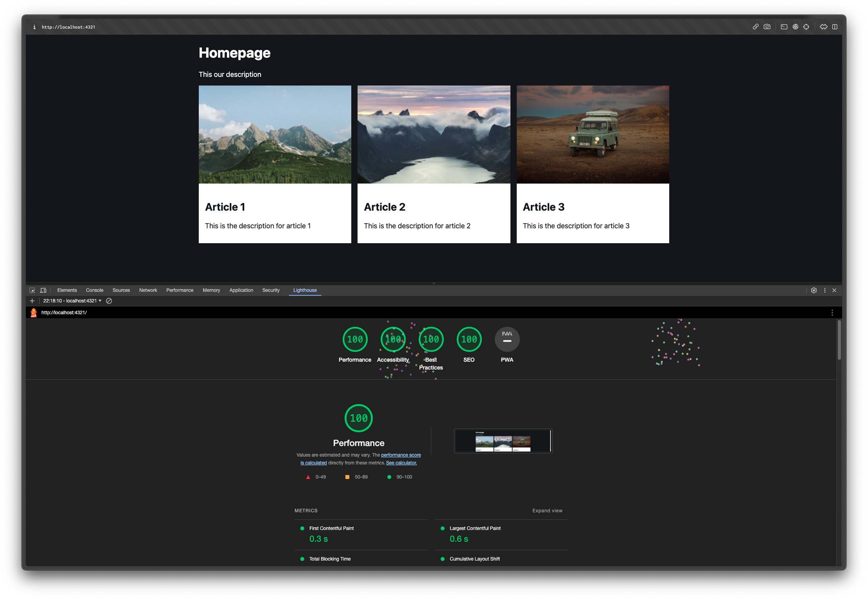Click the screenshot camera icon in toolbar
This screenshot has height=599, width=868.
[767, 27]
